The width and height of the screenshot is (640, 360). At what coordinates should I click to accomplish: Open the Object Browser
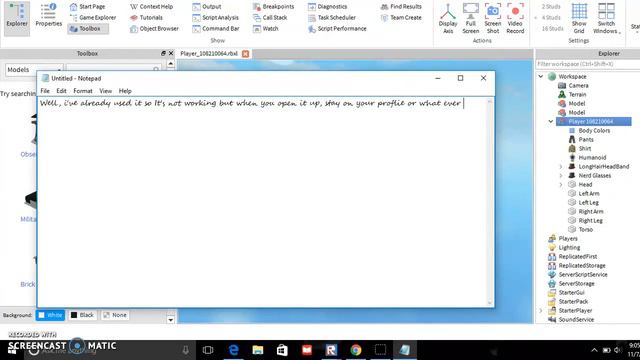pos(154,29)
